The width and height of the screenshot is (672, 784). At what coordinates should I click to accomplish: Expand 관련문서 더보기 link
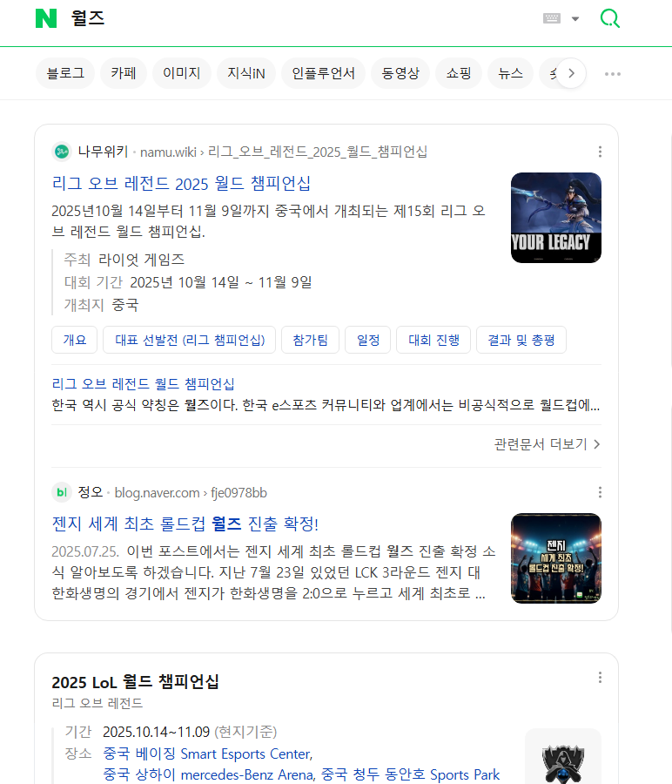point(548,444)
